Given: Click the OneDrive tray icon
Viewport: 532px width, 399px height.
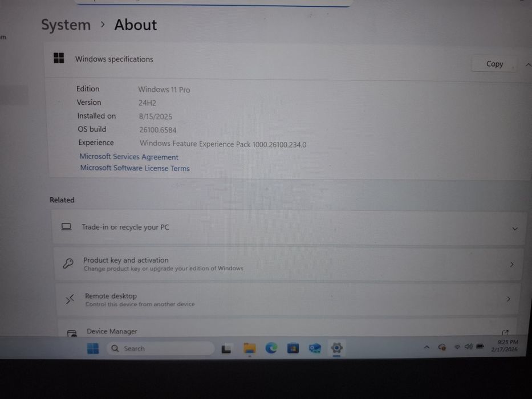Looking at the screenshot, I should pyautogui.click(x=442, y=347).
